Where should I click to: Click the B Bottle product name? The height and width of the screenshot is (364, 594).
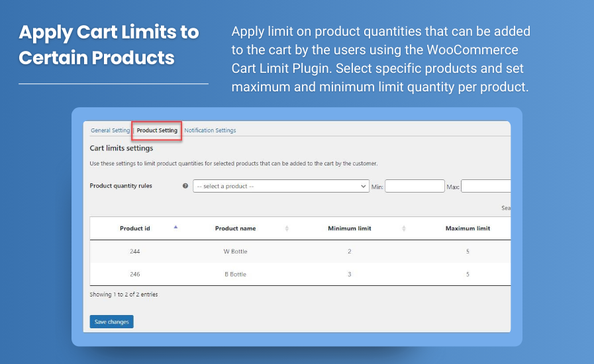(x=236, y=274)
